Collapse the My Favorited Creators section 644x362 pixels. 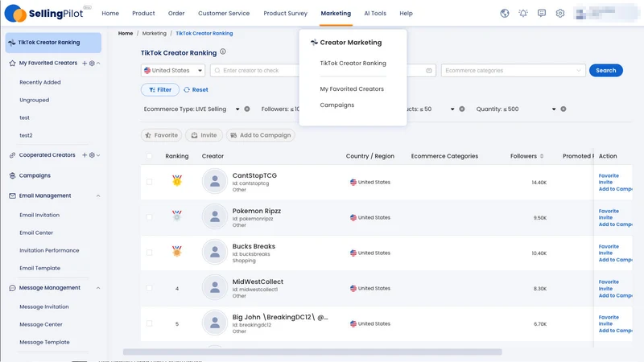click(x=98, y=64)
